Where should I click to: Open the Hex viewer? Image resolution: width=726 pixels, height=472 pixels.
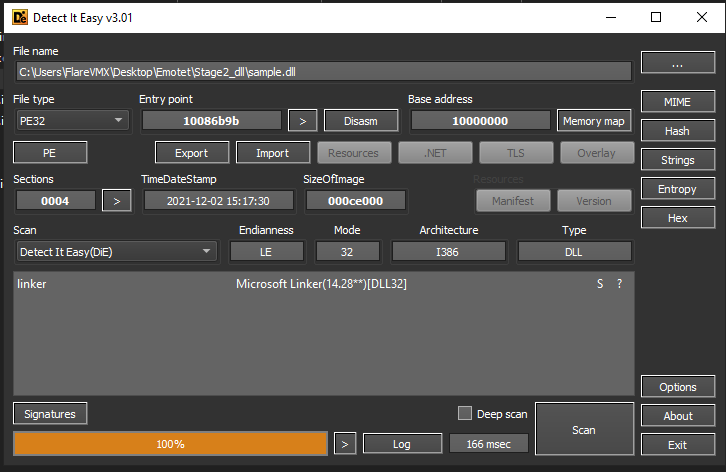[x=678, y=218]
